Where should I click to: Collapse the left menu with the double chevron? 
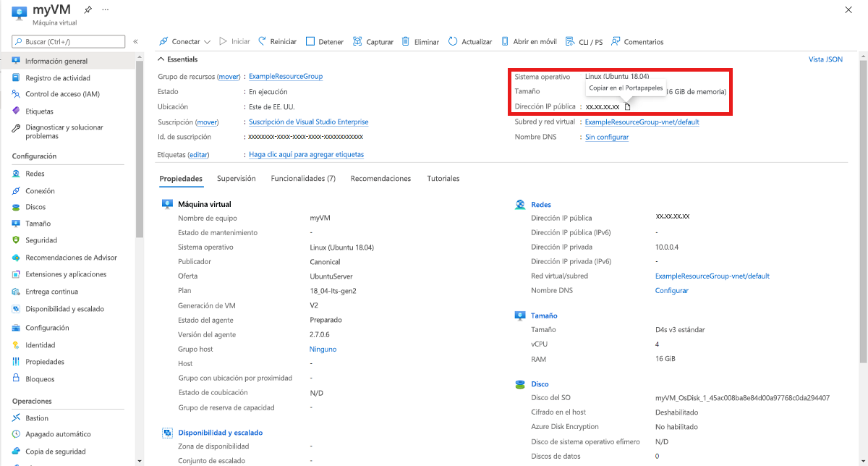135,41
